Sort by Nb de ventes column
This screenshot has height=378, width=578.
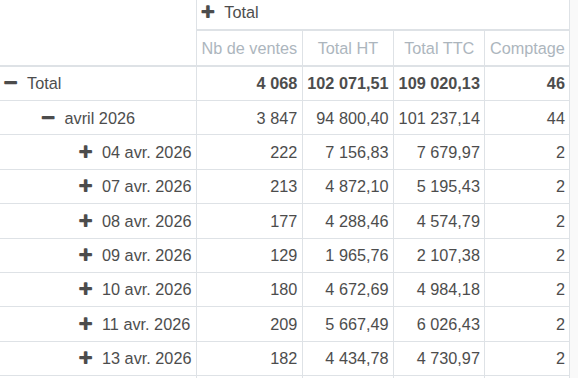[x=250, y=48]
